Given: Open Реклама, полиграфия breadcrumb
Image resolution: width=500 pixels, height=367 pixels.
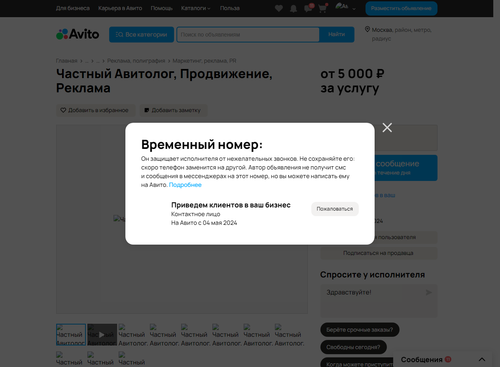Looking at the screenshot, I should tap(136, 61).
